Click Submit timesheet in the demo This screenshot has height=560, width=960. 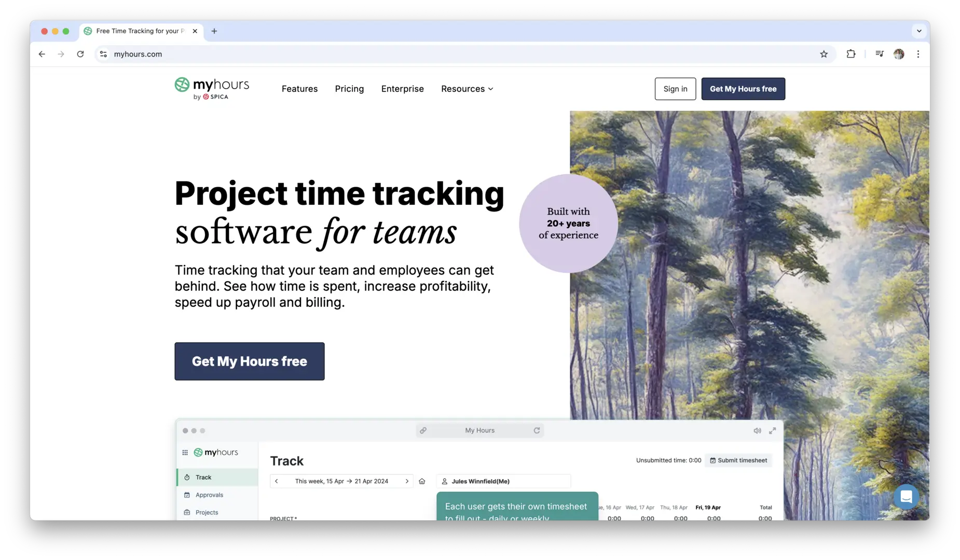738,460
